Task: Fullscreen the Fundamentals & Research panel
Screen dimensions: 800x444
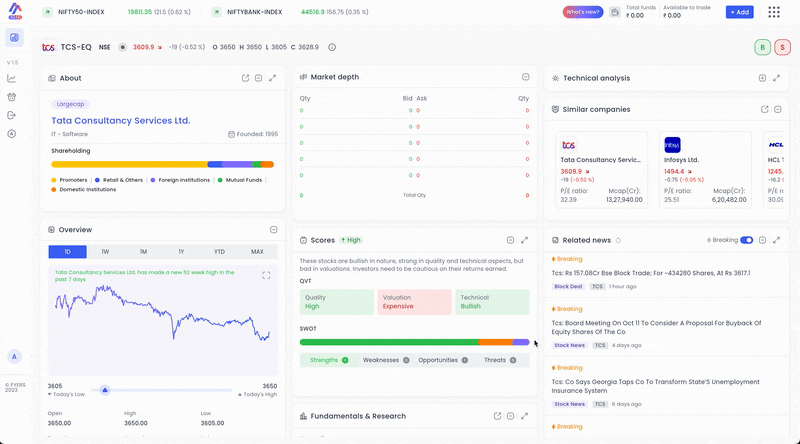Action: (524, 416)
